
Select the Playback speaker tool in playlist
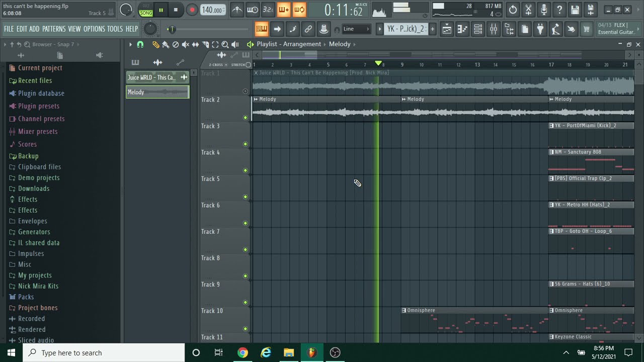click(x=235, y=45)
